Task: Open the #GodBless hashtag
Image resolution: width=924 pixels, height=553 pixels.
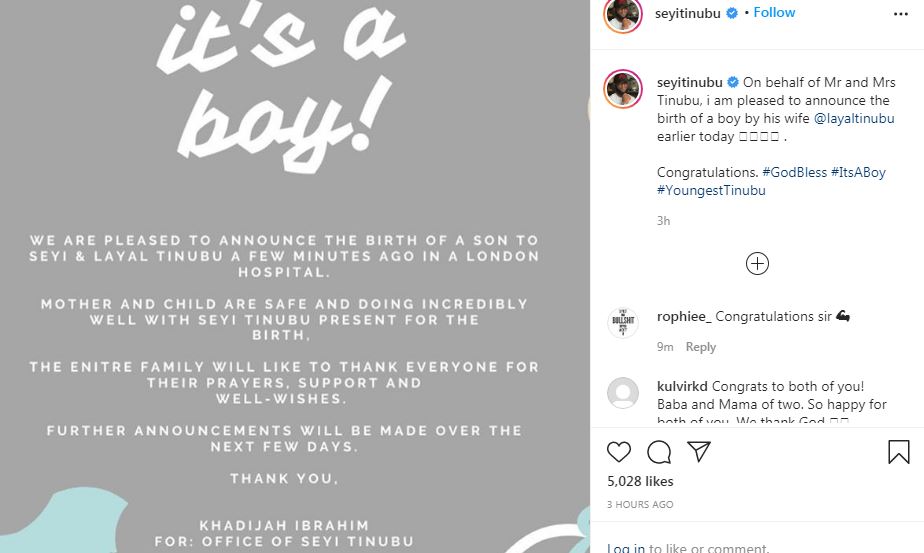Action: 794,173
